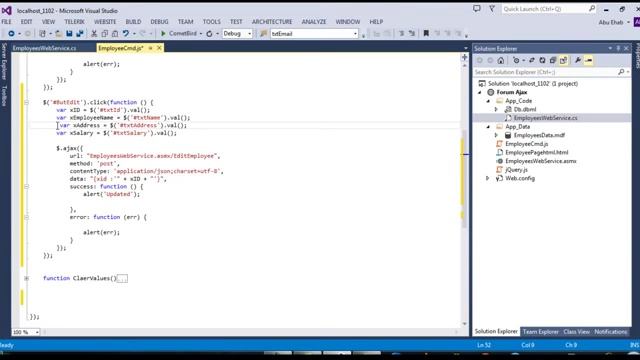The image size is (640, 360).
Task: Toggle bookmark with toolbar bookmark icon
Action: 426,33
